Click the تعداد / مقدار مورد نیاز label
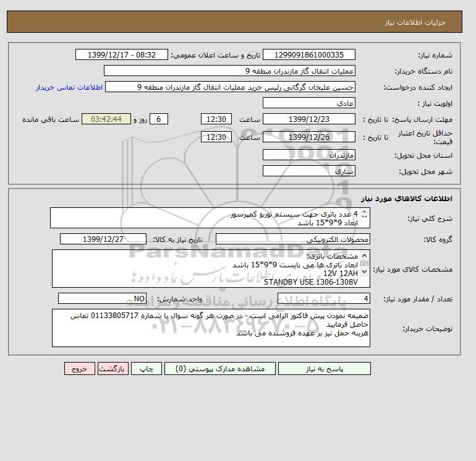Image resolution: width=476 pixels, height=461 pixels. coord(418,299)
